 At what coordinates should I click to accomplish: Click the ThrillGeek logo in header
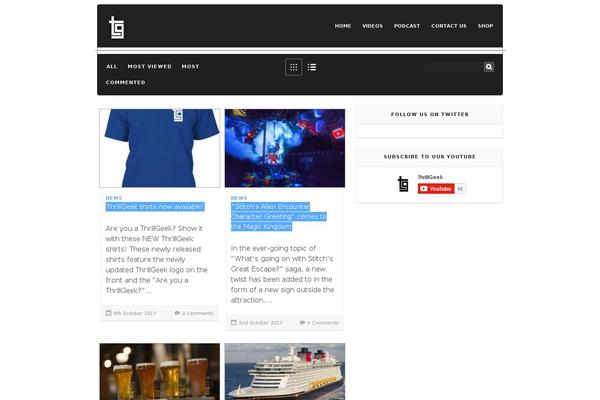pyautogui.click(x=116, y=27)
